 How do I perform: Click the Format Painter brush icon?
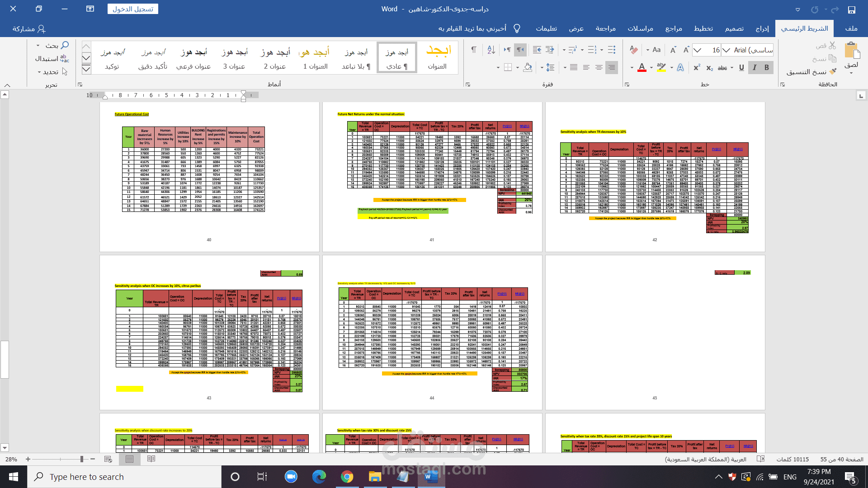coord(833,71)
